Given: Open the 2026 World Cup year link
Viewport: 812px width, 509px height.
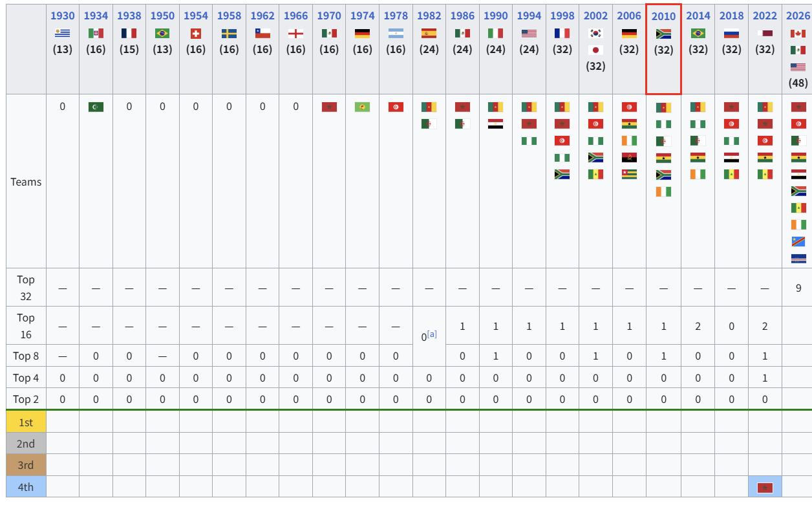Looking at the screenshot, I should [x=798, y=16].
